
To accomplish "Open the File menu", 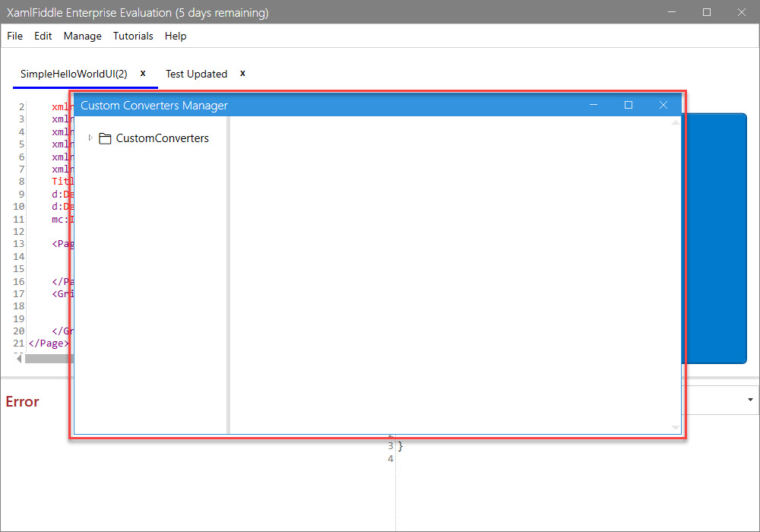I will click(14, 36).
